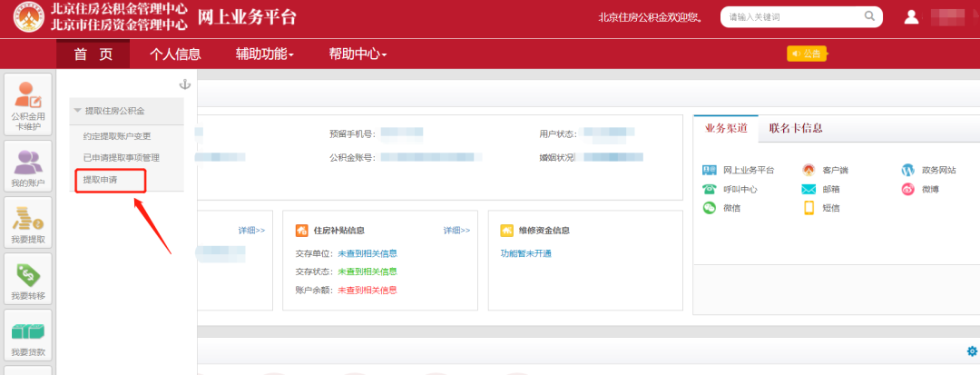
Task: Click the anchor pin icon in flyout panel
Action: pyautogui.click(x=184, y=84)
